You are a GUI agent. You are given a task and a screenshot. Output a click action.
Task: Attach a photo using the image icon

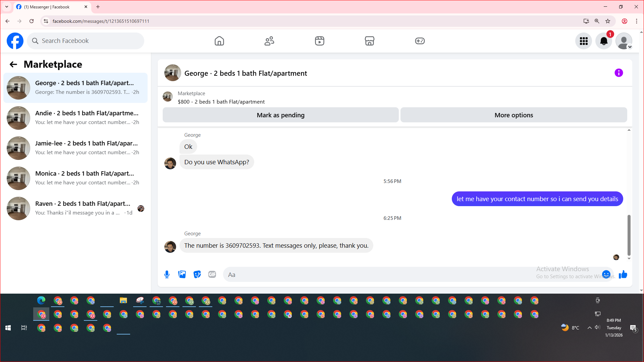point(182,275)
